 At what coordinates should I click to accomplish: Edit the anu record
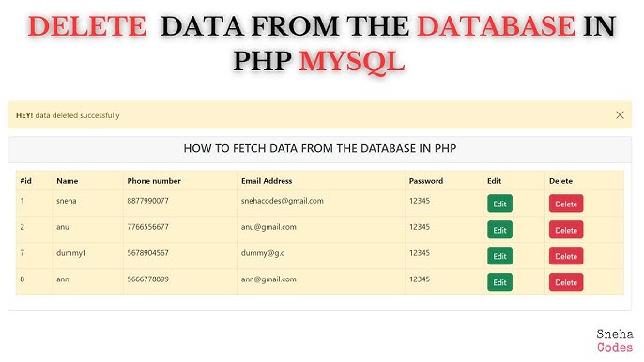pos(499,230)
